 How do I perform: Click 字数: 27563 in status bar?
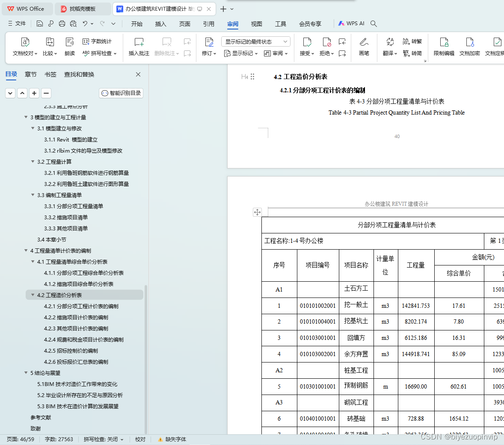coord(59,439)
